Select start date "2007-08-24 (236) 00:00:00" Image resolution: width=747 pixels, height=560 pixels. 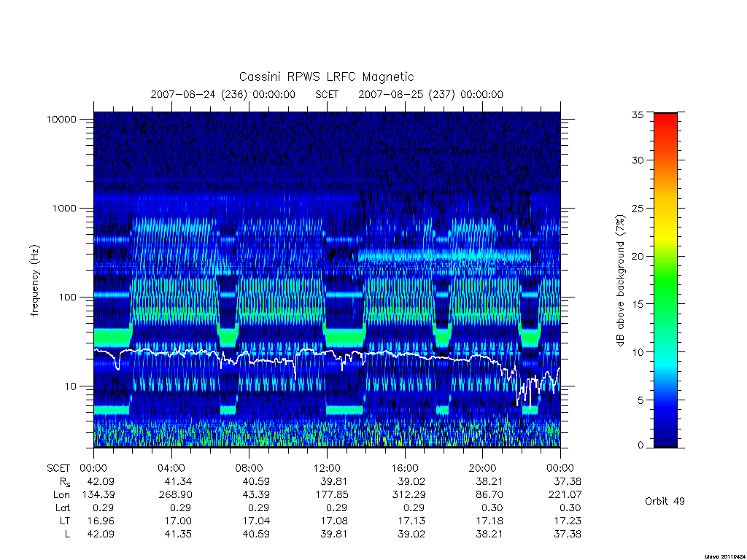click(223, 94)
